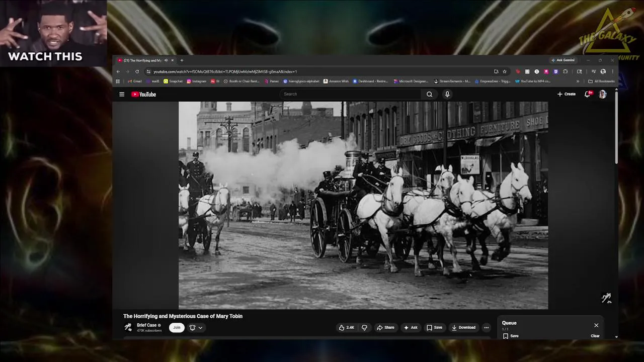This screenshot has width=644, height=362.
Task: Open the Booth or Chair Rent bookmark
Action: (242, 81)
